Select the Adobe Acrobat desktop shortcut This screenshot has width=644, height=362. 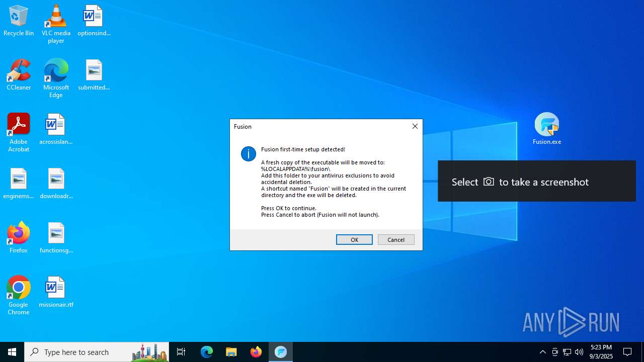[19, 133]
